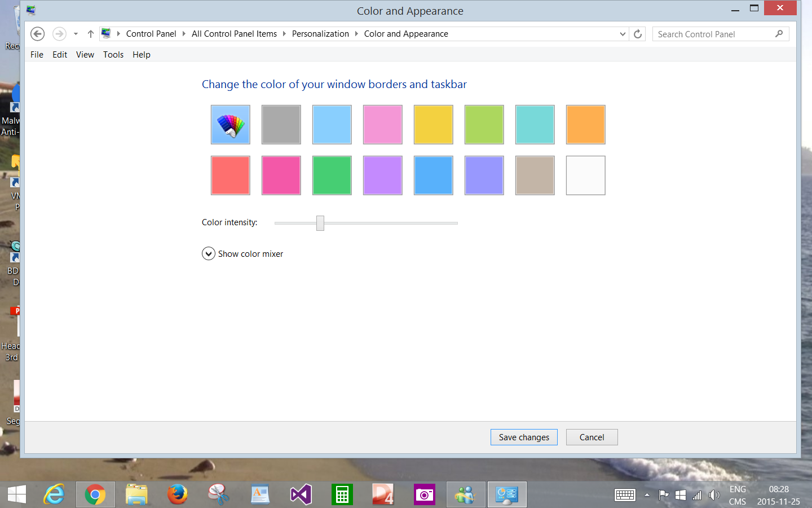Click the Control Panel icon in address bar
The height and width of the screenshot is (508, 812).
pyautogui.click(x=106, y=34)
